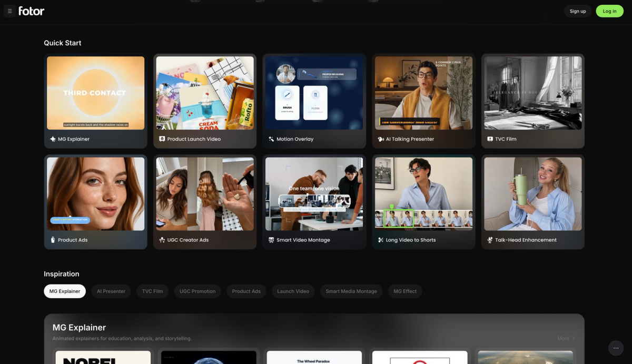Click the Product Launch Video icon

tap(162, 139)
